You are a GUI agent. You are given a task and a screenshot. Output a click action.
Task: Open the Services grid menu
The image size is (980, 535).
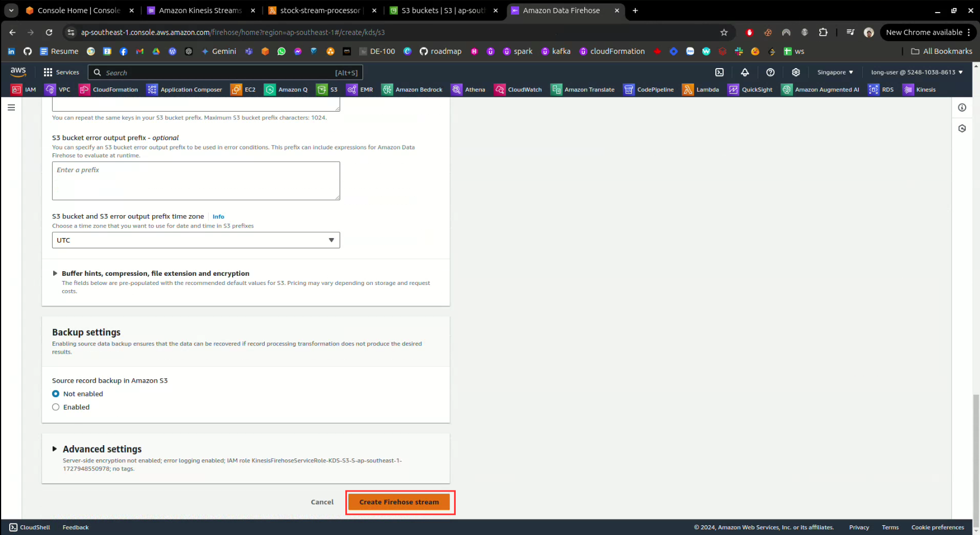(61, 72)
